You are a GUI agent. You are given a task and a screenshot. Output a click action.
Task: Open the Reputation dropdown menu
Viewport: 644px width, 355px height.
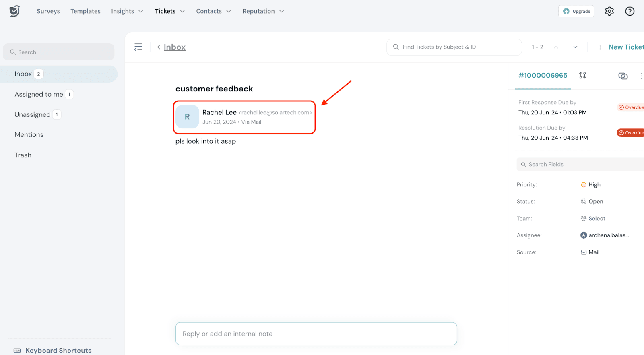click(x=263, y=11)
